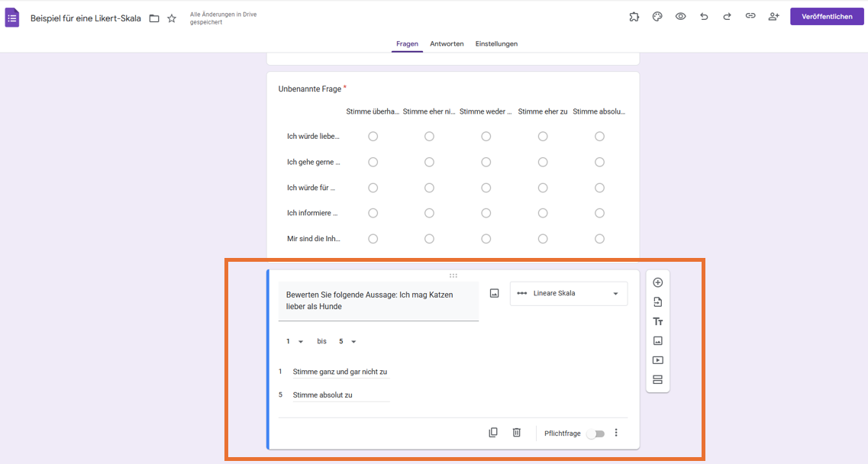Insert image next to question title
The height and width of the screenshot is (464, 868).
(495, 294)
